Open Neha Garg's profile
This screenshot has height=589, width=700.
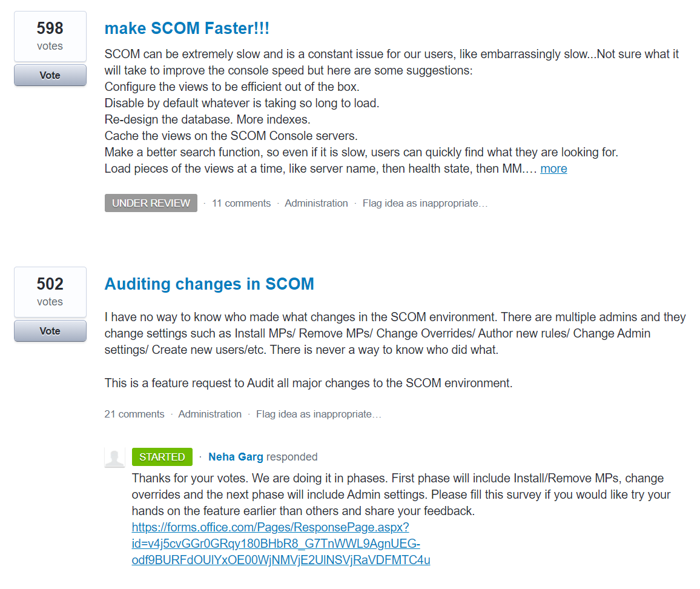click(236, 457)
